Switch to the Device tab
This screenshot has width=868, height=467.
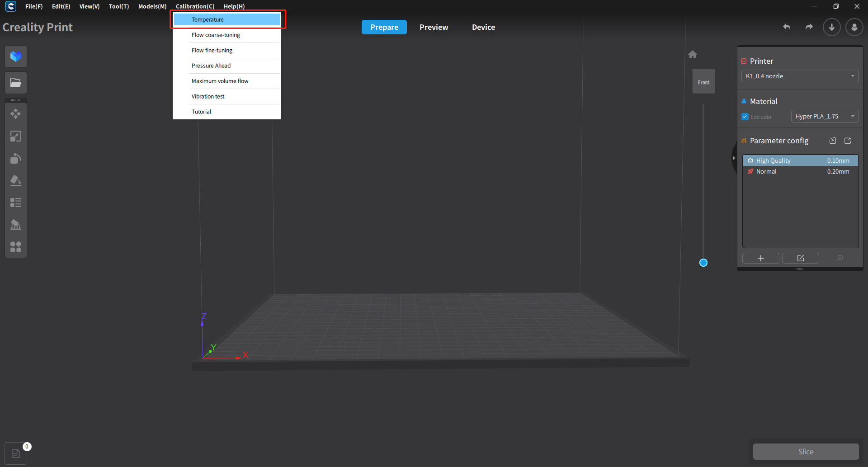484,27
